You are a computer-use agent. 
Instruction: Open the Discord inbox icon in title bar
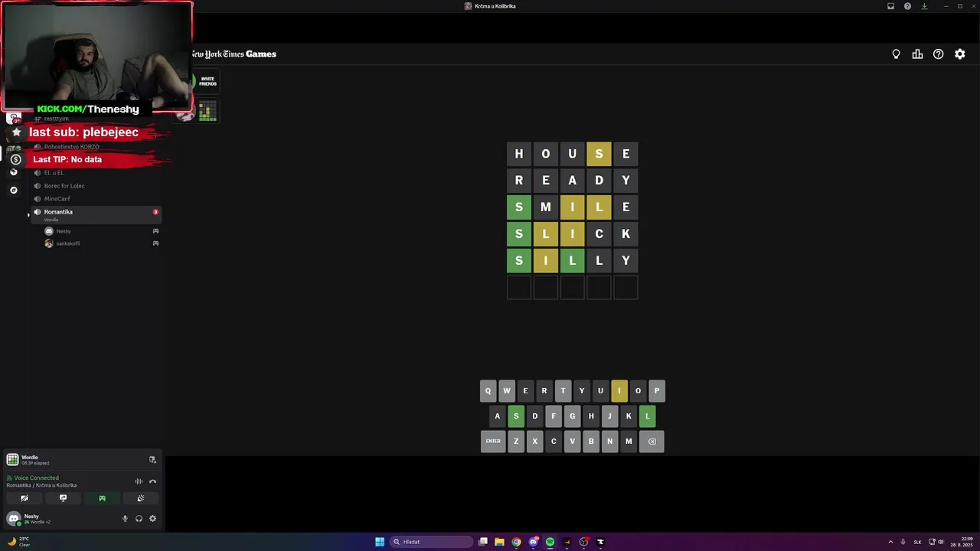tap(890, 6)
